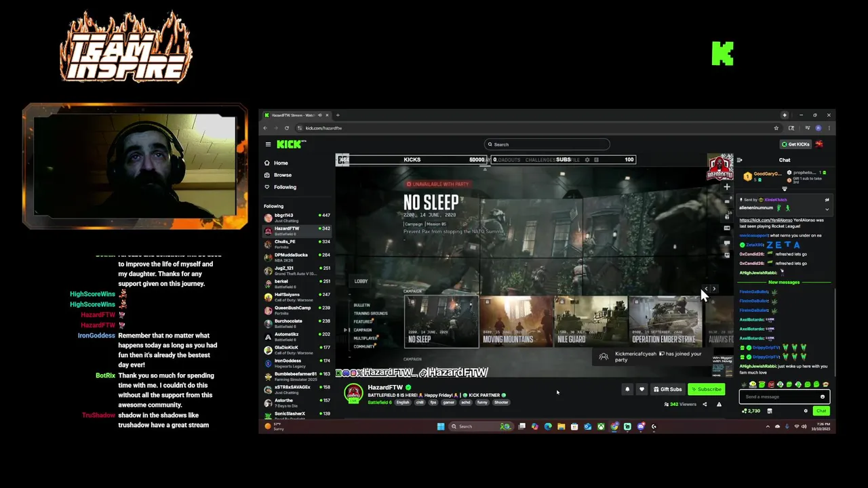Open Xbox app from taskbar

(601, 426)
